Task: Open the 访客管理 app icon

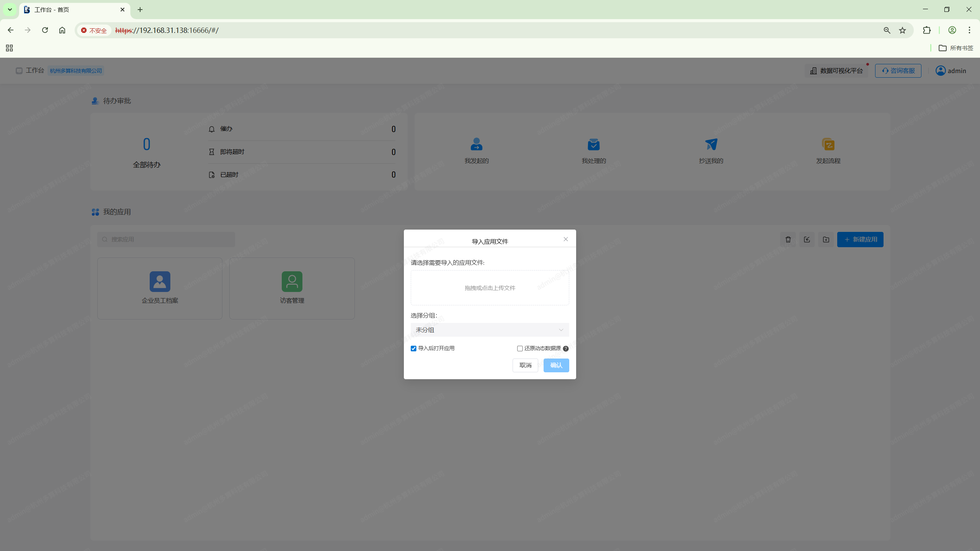Action: click(292, 282)
